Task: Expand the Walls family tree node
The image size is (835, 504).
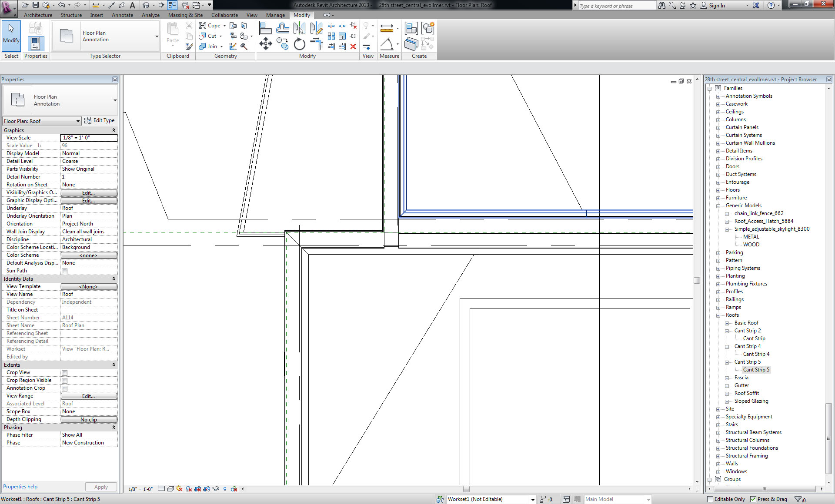Action: (x=718, y=464)
